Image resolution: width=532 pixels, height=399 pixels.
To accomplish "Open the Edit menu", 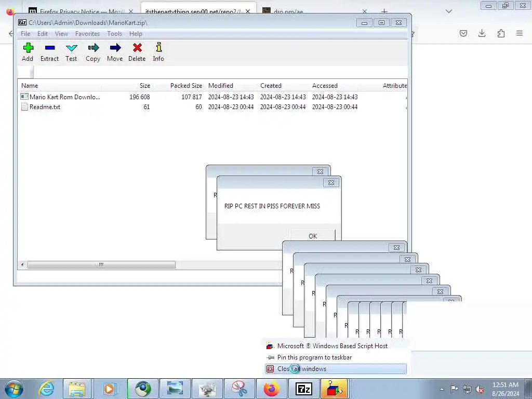I will tap(43, 34).
